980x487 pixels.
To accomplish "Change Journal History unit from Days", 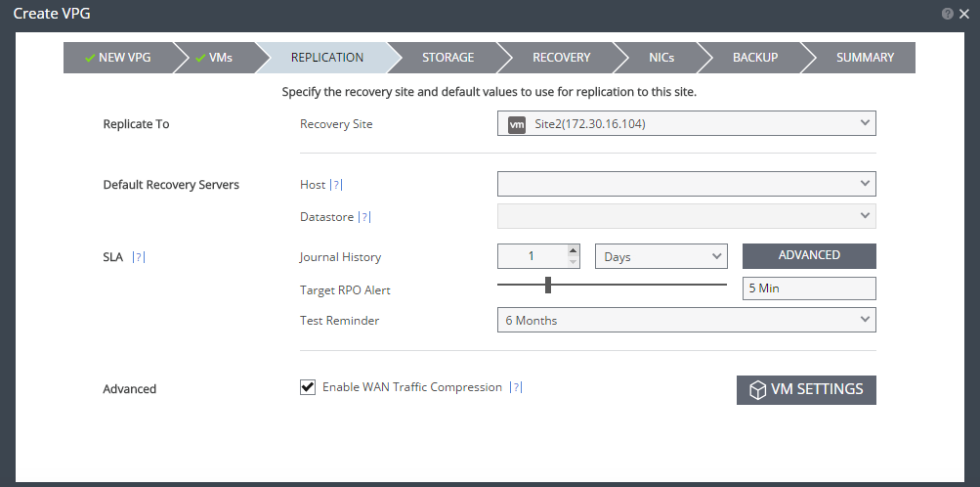I will [x=660, y=256].
